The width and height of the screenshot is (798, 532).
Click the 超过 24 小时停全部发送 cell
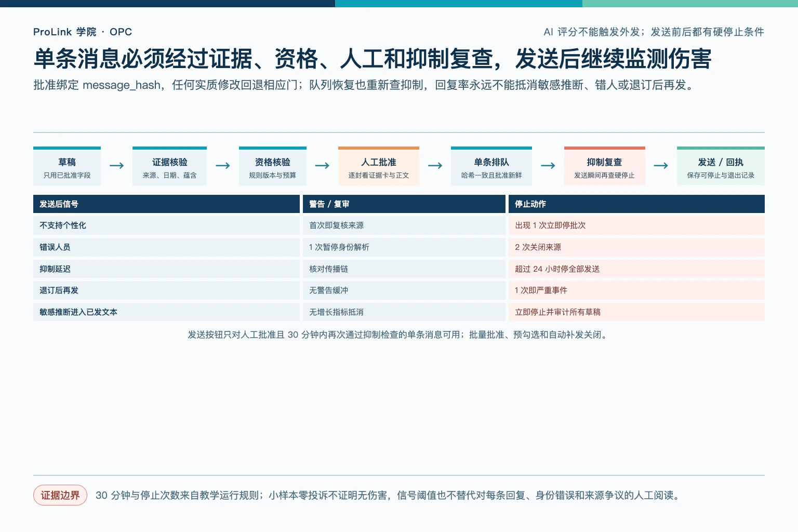[x=636, y=269]
